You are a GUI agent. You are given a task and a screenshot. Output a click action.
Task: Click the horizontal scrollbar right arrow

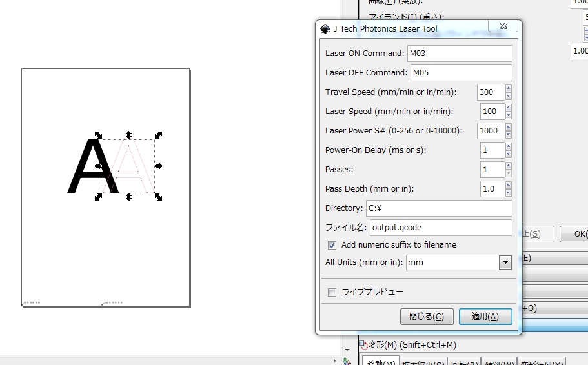click(x=334, y=361)
